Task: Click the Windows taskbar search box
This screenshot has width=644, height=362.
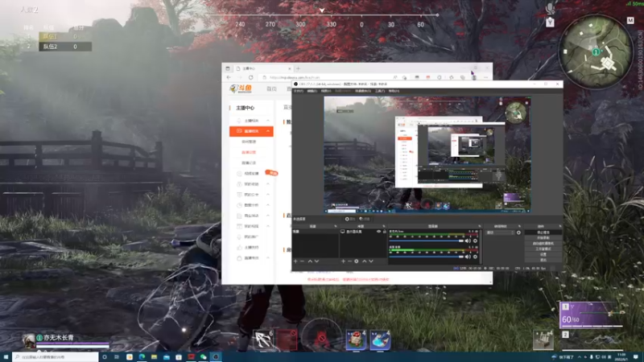Action: pos(56,357)
